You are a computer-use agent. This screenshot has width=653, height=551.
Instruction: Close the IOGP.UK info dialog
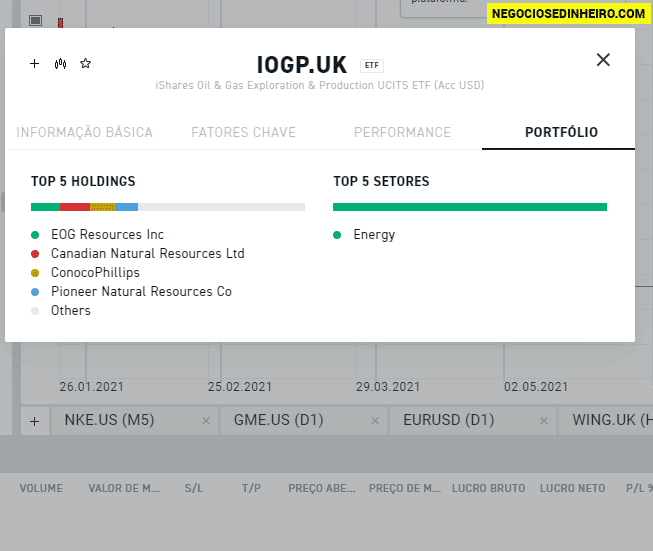coord(603,60)
